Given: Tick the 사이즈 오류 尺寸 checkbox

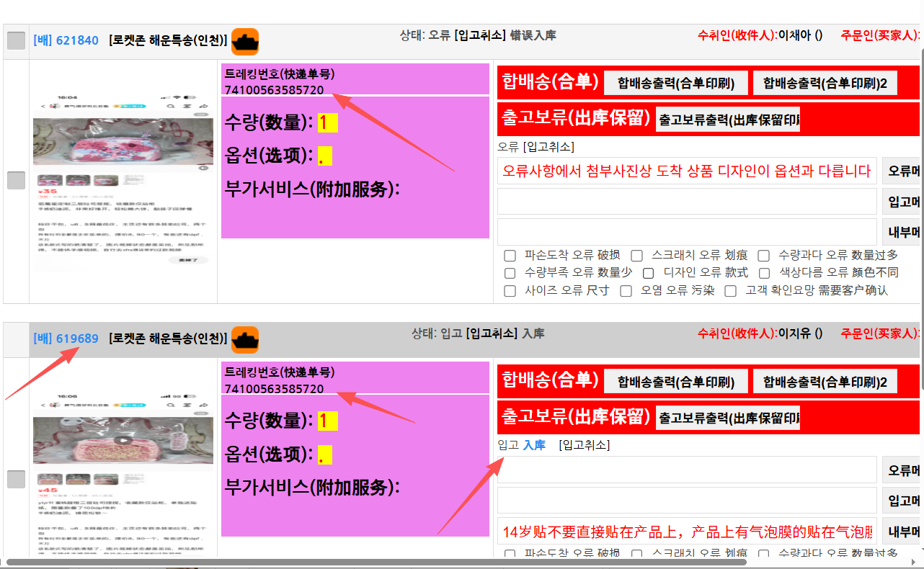Looking at the screenshot, I should [x=510, y=291].
